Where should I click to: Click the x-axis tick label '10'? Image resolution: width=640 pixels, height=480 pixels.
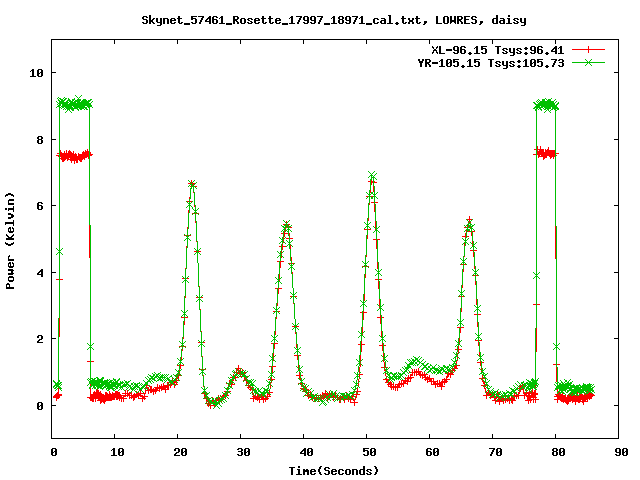[x=117, y=452]
